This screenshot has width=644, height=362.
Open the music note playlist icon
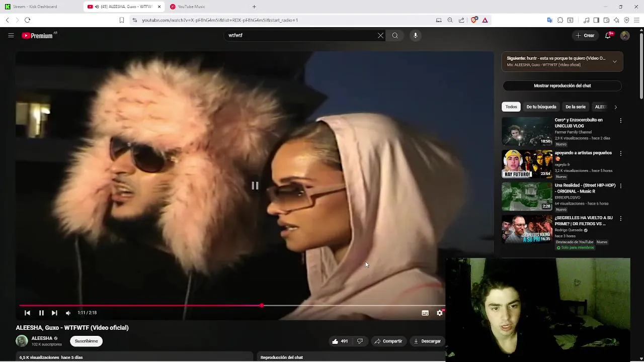pyautogui.click(x=587, y=20)
